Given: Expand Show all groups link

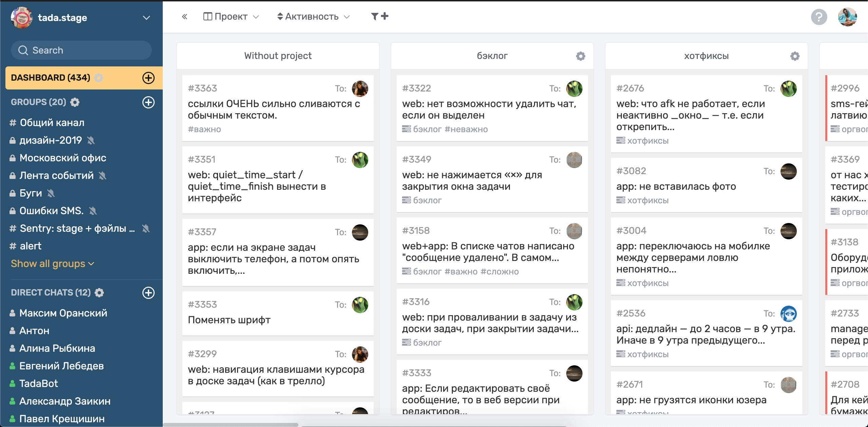Looking at the screenshot, I should click(x=52, y=264).
